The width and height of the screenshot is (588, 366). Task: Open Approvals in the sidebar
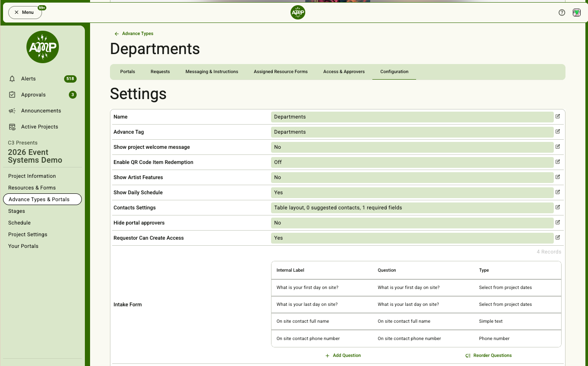pos(33,95)
